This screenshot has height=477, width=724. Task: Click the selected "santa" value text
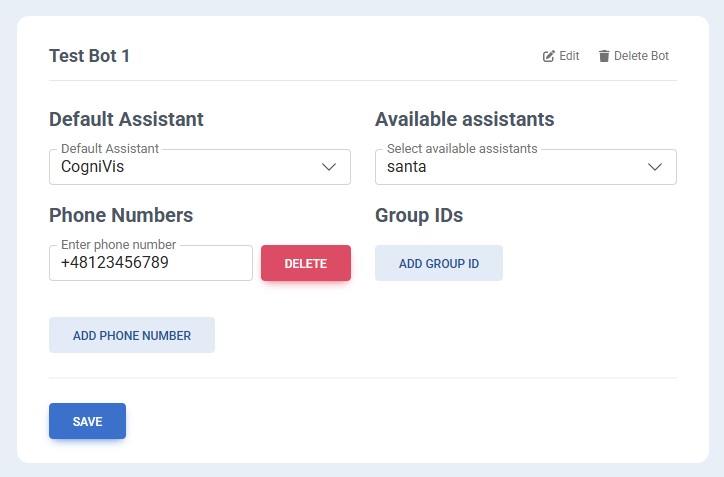pos(406,167)
